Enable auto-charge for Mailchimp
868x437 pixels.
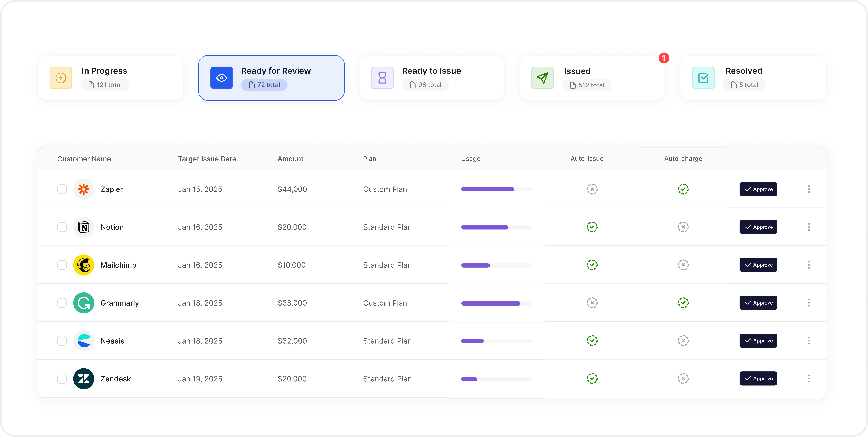(x=683, y=265)
